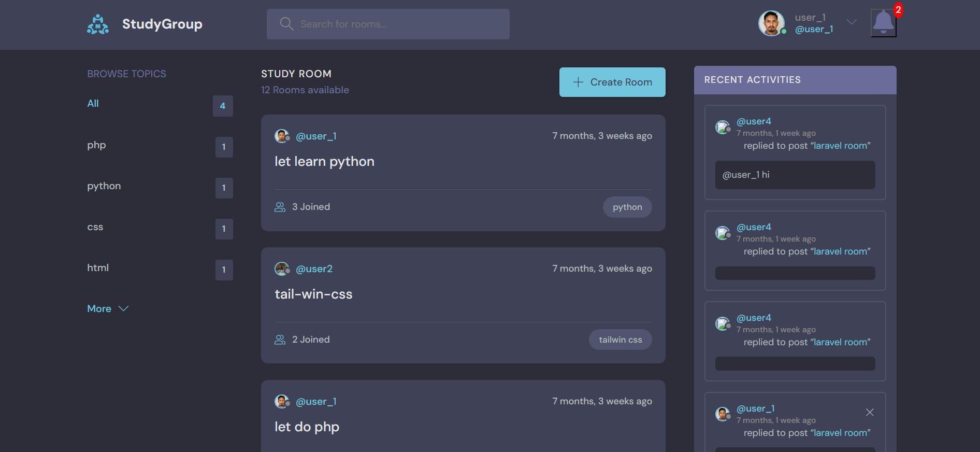The width and height of the screenshot is (980, 452).
Task: Click the StudyGroup logo icon
Action: tap(98, 24)
